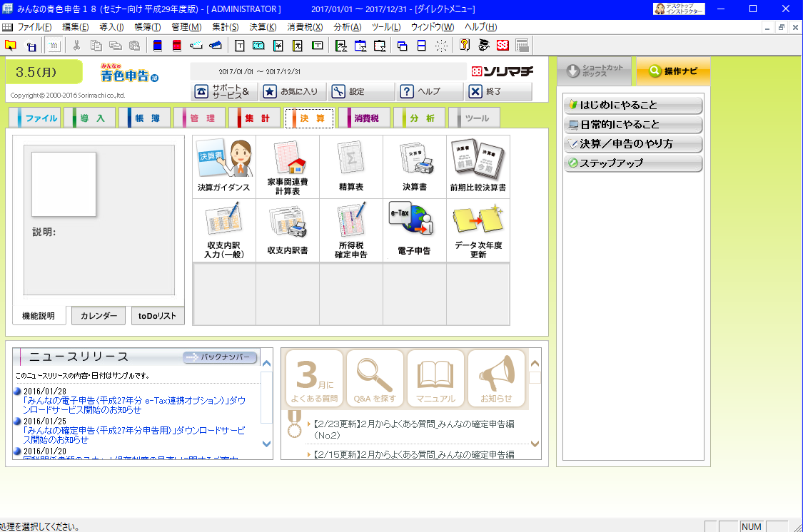The width and height of the screenshot is (803, 532).
Task: Open 収支内訳入力(一般) icon
Action: coord(224,230)
